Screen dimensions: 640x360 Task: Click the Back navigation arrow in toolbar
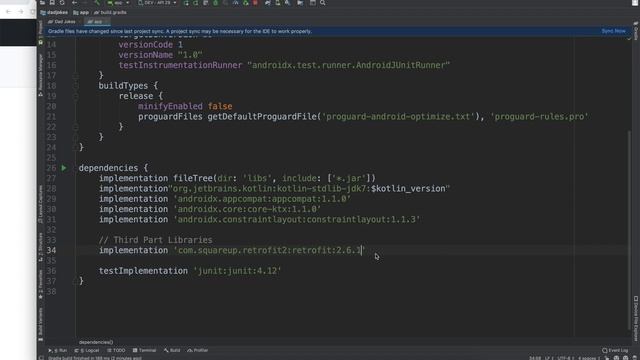[x=74, y=3]
